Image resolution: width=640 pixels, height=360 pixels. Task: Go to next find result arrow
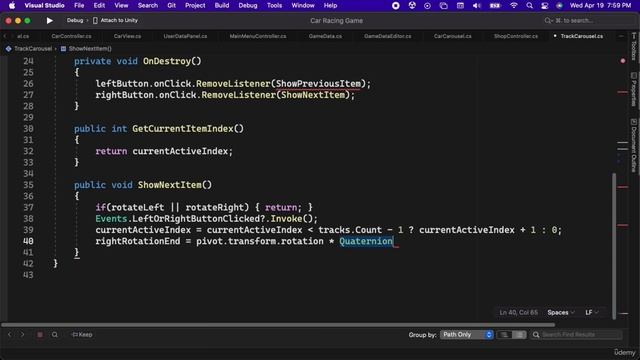(x=22, y=335)
